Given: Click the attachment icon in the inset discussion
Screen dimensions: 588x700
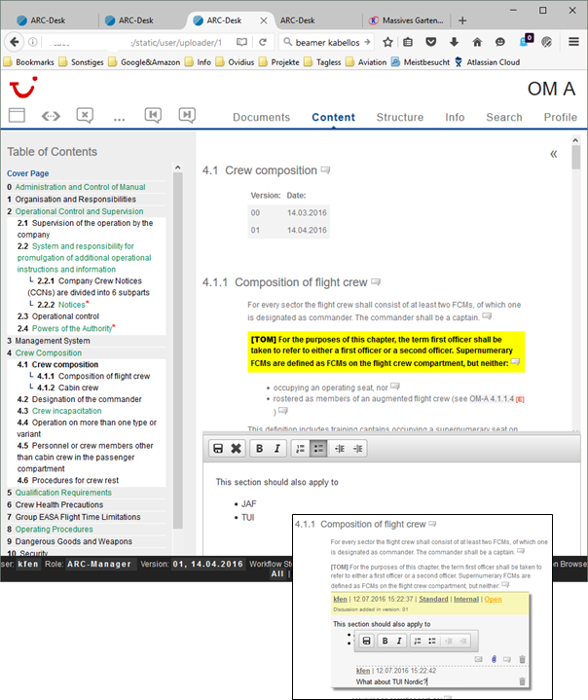Looking at the screenshot, I should pyautogui.click(x=494, y=659).
